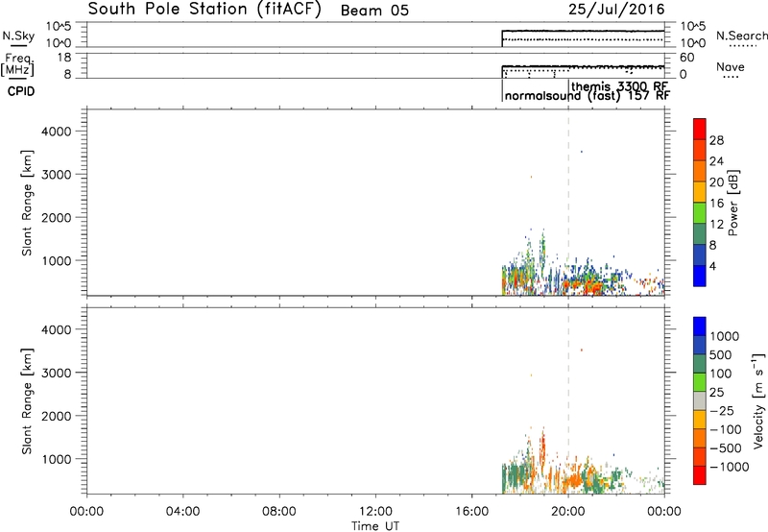This screenshot has height=532, width=768.
Task: Click the '1000' Velocity colorbar value
Action: click(x=725, y=336)
